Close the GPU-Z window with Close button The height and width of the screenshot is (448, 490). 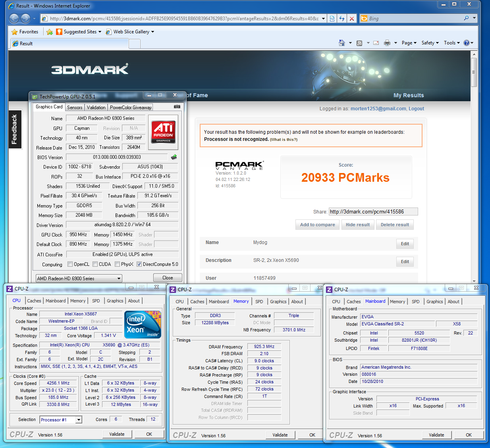(x=168, y=278)
